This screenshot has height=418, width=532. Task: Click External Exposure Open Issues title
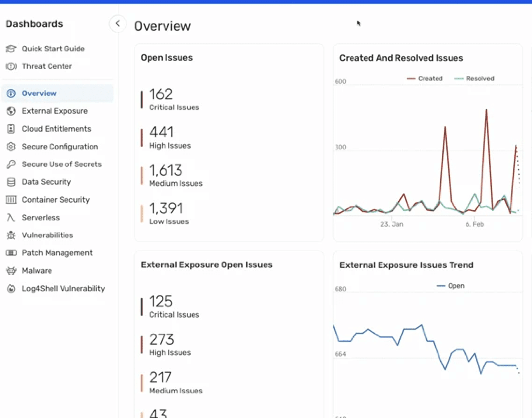click(207, 265)
